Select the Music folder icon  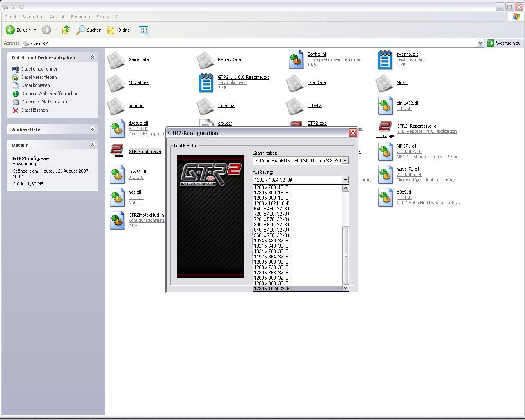coord(385,83)
